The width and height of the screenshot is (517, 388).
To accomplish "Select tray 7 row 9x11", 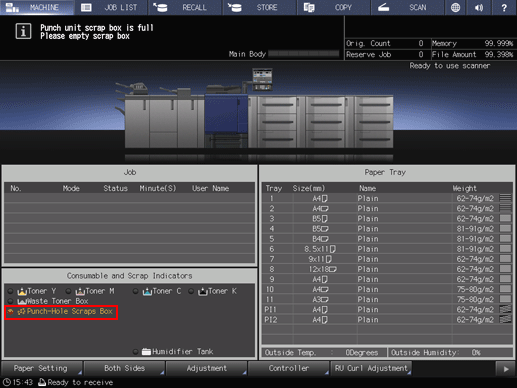I will tap(387, 259).
